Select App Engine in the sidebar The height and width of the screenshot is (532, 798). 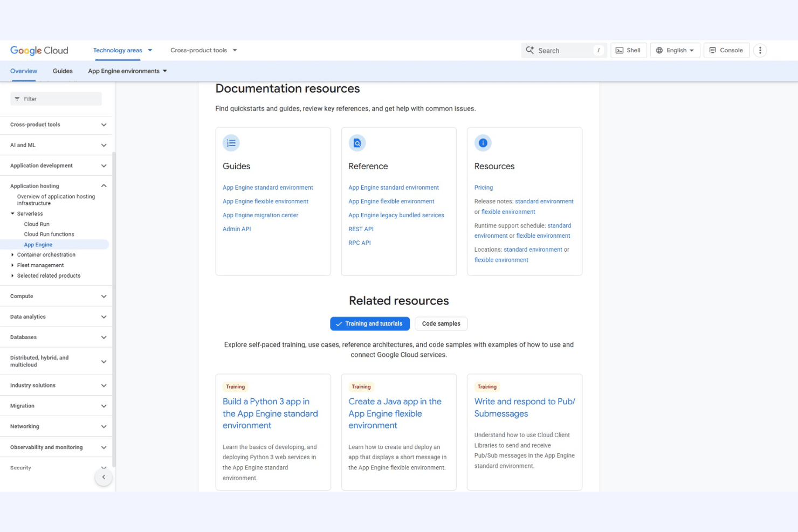point(38,245)
